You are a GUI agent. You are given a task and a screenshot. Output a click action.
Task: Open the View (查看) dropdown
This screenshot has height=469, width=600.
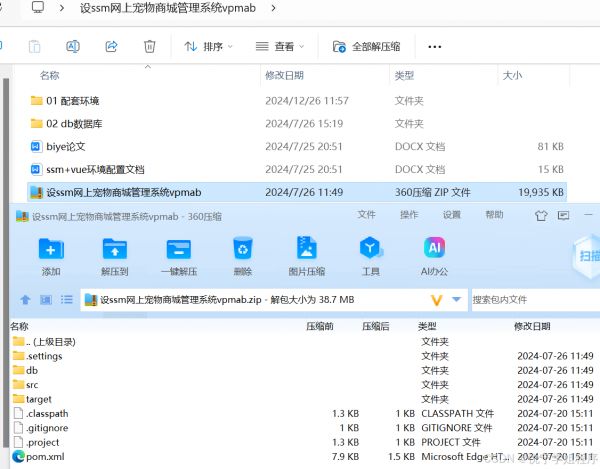tap(280, 47)
